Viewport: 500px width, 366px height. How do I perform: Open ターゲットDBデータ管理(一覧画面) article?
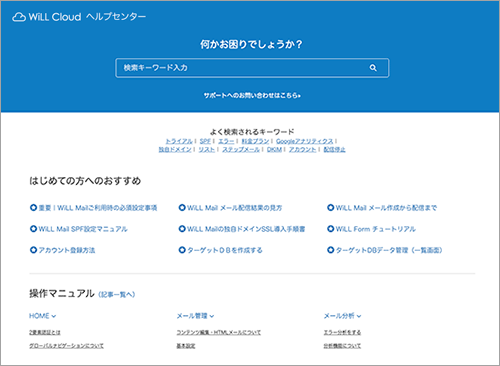(x=389, y=250)
